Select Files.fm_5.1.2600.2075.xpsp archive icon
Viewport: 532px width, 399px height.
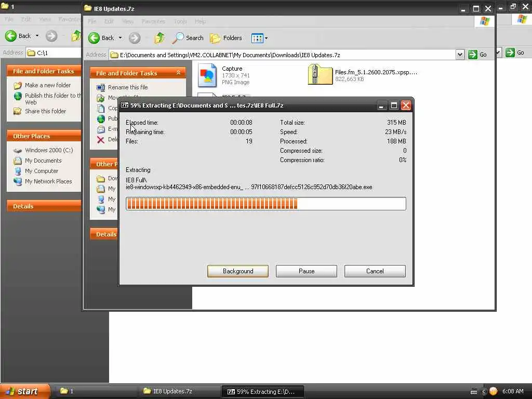point(320,74)
